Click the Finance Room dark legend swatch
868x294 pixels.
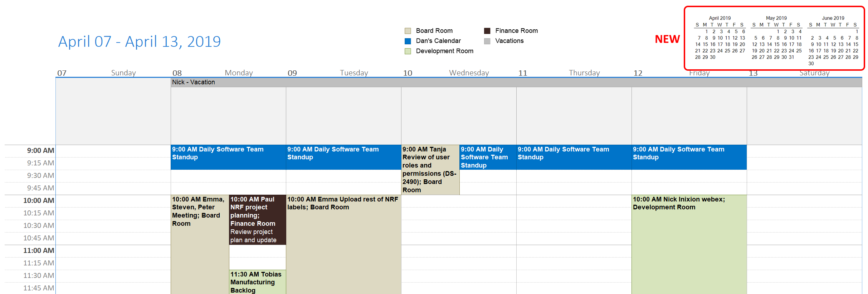point(487,31)
